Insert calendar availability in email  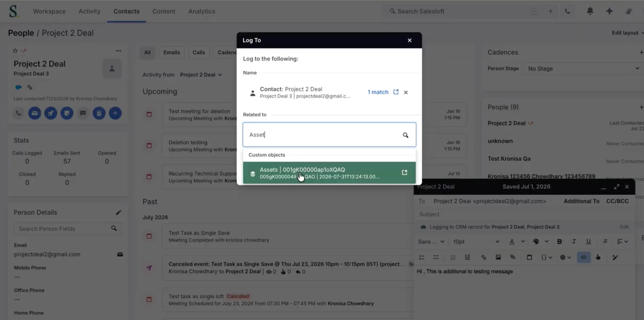tap(529, 257)
